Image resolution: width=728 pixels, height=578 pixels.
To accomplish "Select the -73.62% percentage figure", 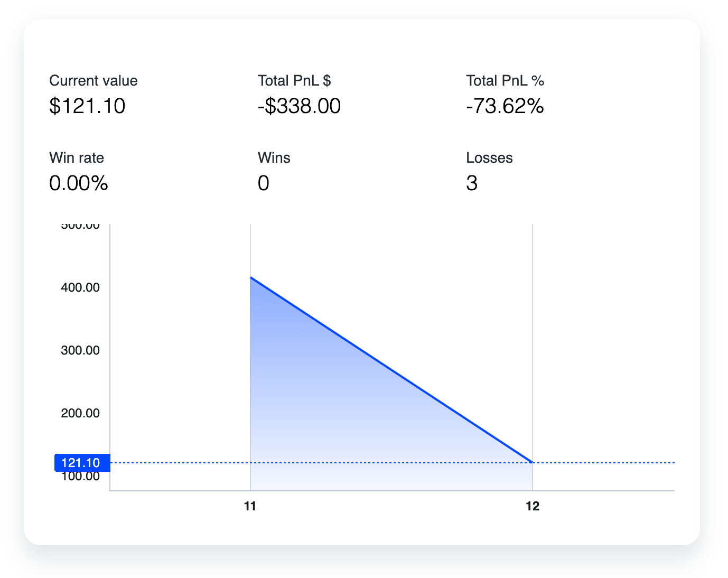I will pyautogui.click(x=505, y=106).
